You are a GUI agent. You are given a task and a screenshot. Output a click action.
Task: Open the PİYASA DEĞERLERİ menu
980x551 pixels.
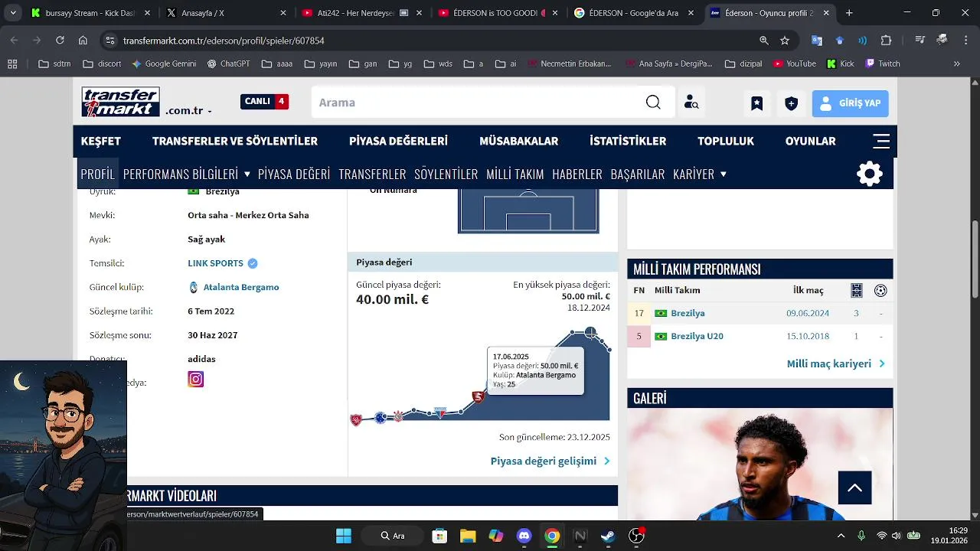coord(398,141)
